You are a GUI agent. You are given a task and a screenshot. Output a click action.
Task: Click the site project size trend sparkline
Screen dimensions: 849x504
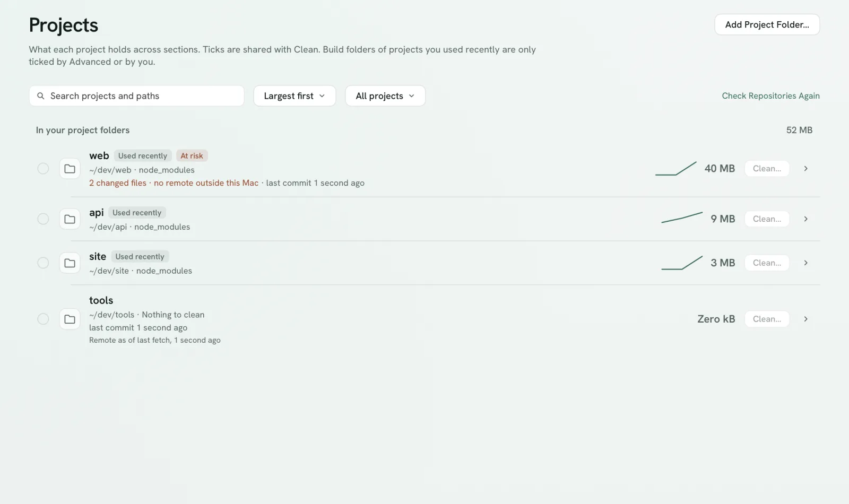(x=682, y=263)
